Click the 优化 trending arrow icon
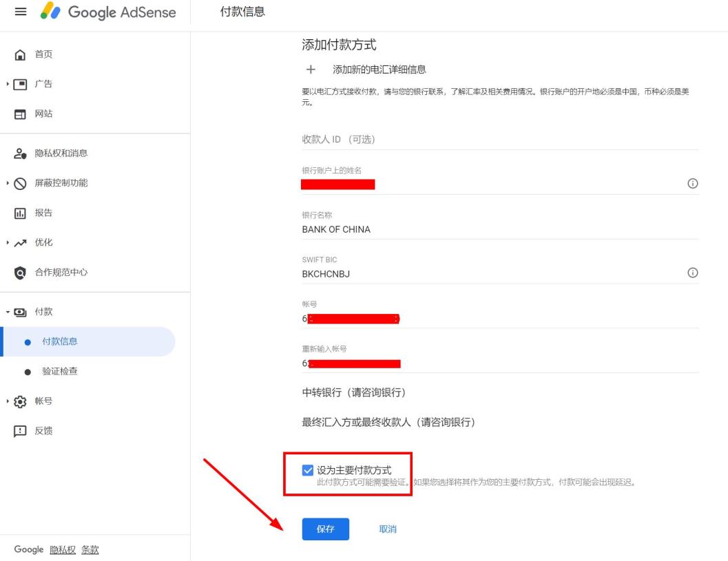Image resolution: width=728 pixels, height=561 pixels. [20, 243]
